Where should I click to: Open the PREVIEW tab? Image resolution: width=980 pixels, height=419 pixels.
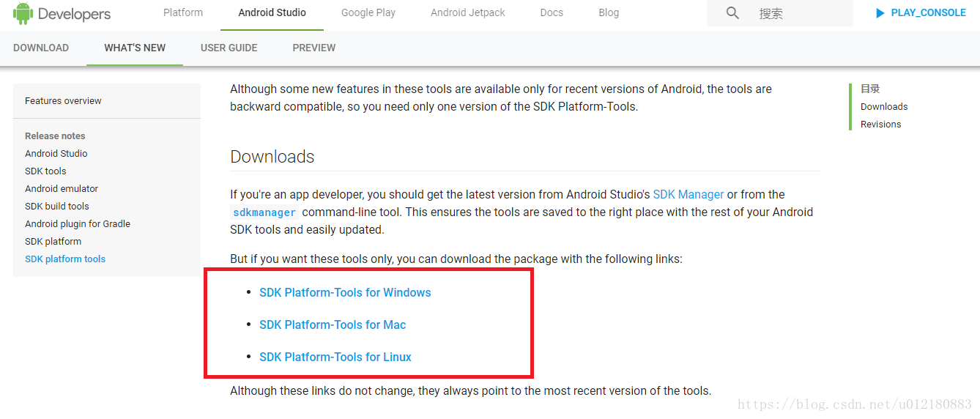pyautogui.click(x=314, y=48)
